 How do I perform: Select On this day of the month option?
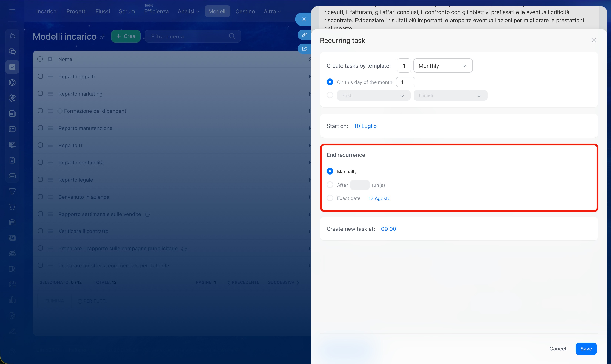[x=330, y=82]
